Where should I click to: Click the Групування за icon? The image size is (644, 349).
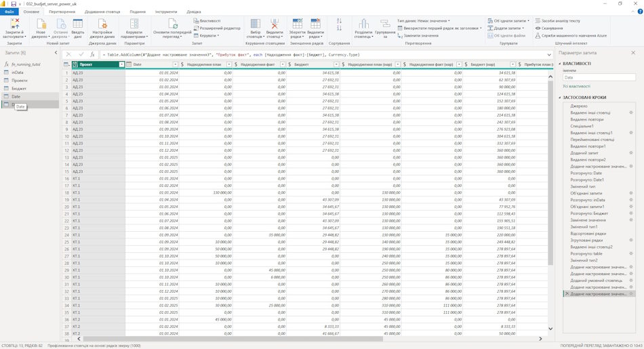pos(385,24)
